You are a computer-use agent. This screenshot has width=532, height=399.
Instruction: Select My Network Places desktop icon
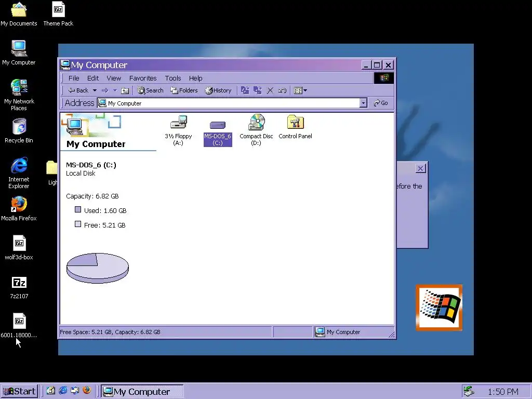coord(19,95)
